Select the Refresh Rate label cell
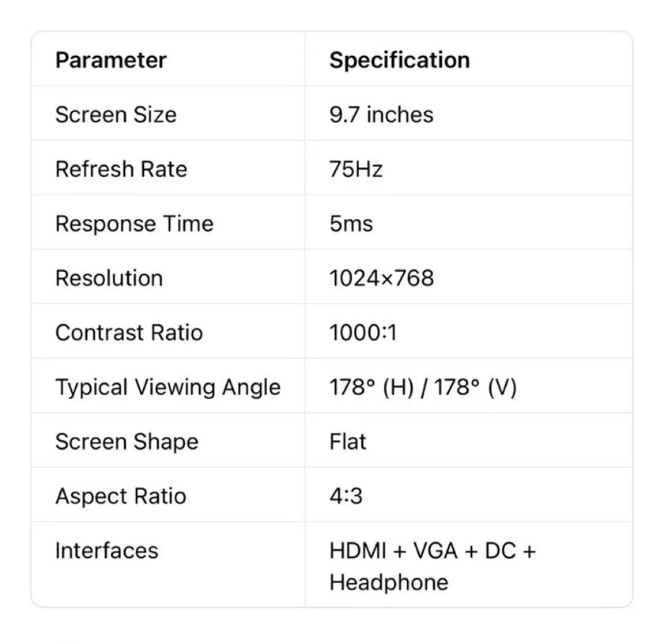Screen dimensions: 664x644 coord(121,169)
